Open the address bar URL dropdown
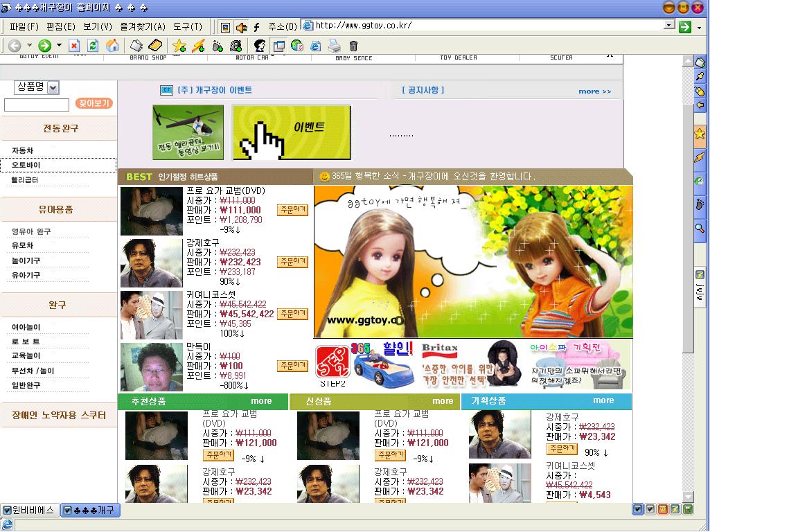Screen dimensions: 798x532 click(x=670, y=25)
